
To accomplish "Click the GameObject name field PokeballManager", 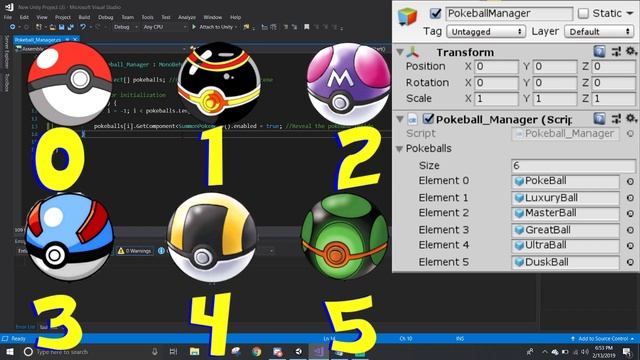I will [x=509, y=13].
